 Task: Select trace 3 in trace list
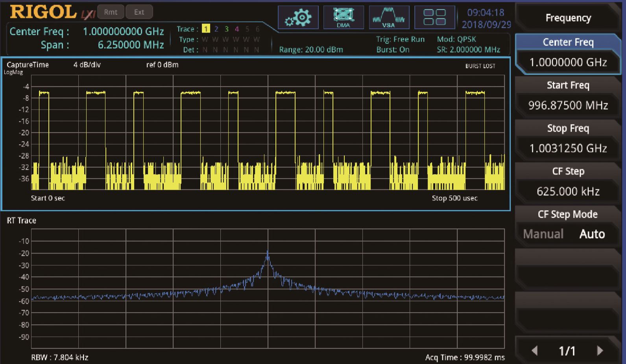click(226, 29)
